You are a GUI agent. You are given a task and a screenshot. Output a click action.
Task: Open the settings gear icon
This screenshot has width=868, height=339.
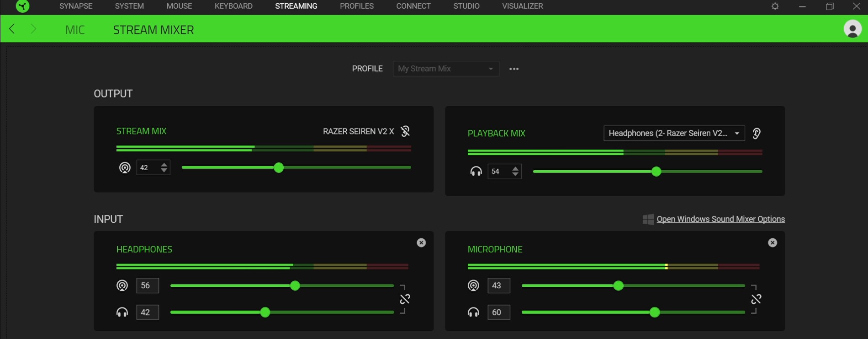click(x=775, y=6)
